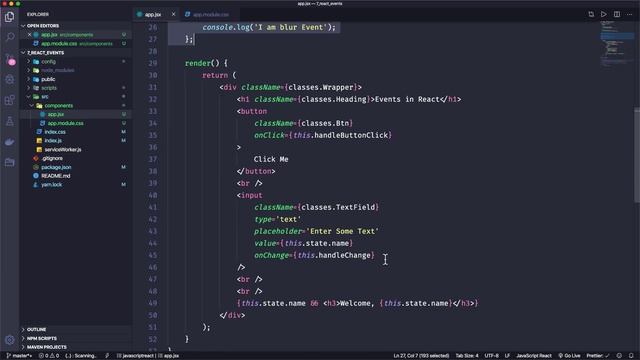Click 'Enter Some Text' placeholder string in code
Image resolution: width=640 pixels, height=360 pixels.
pos(342,231)
